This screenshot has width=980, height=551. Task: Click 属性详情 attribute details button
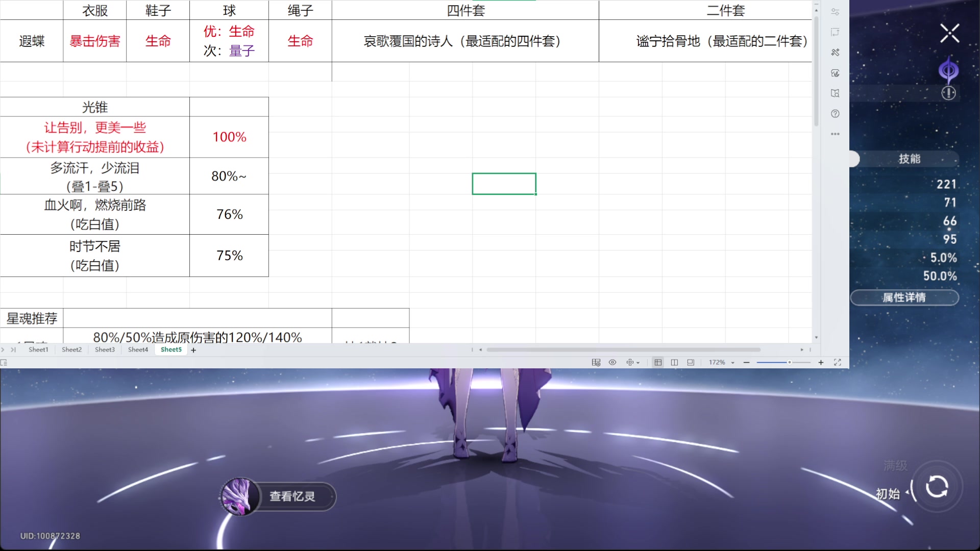904,297
